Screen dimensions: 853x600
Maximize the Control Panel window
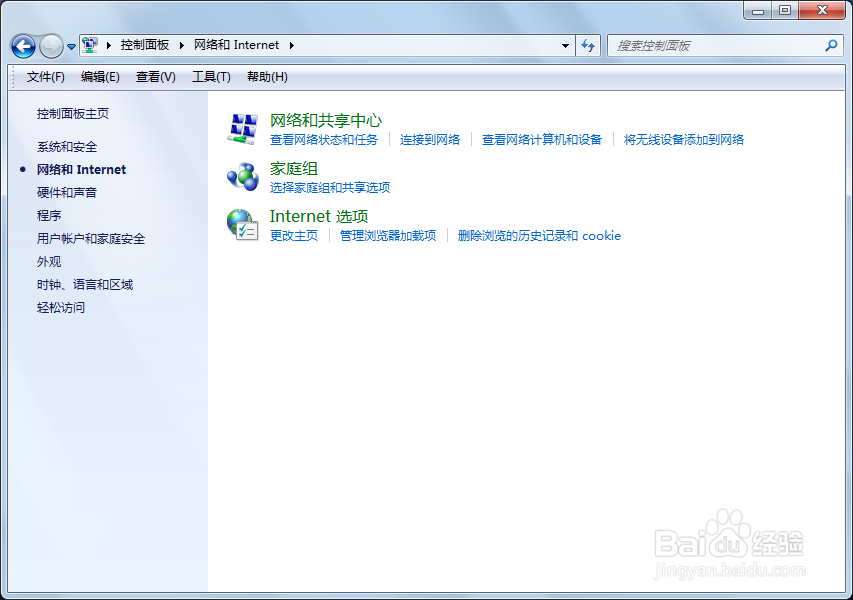coord(785,10)
